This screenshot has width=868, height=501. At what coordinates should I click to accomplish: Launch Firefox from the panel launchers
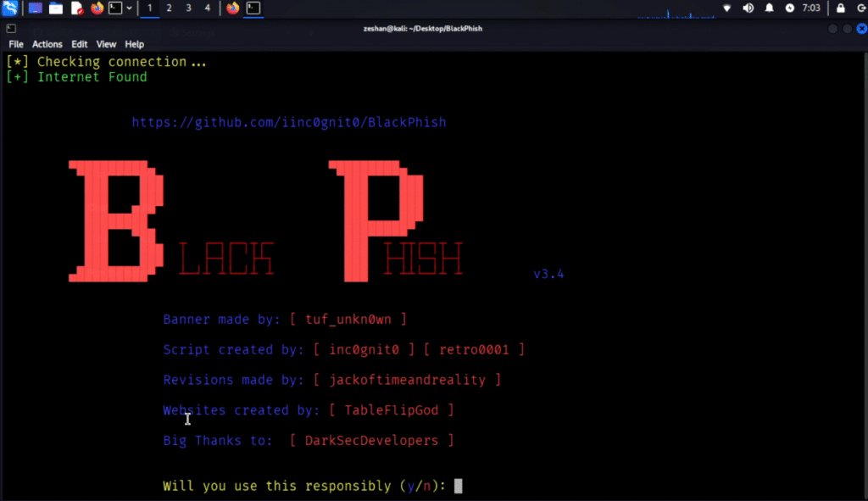point(97,8)
